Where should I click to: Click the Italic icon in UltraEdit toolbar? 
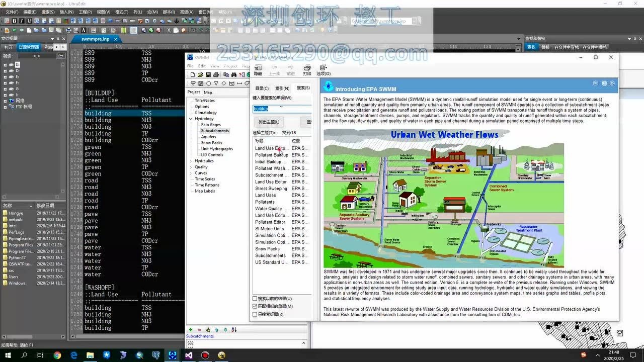(22, 21)
